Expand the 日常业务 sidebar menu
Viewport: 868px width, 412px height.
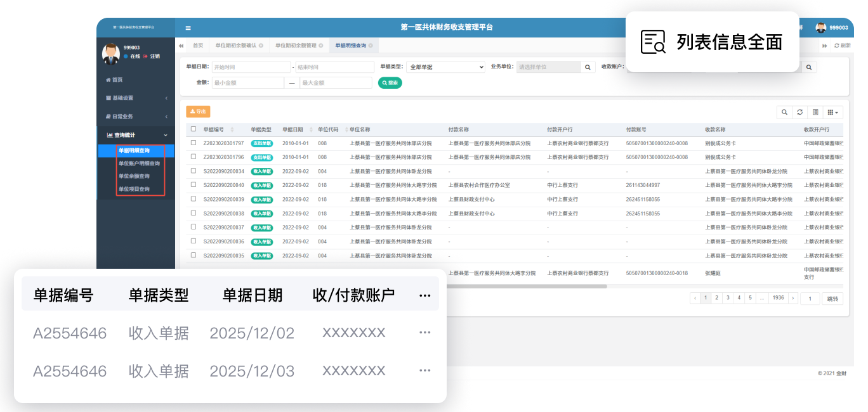(136, 117)
